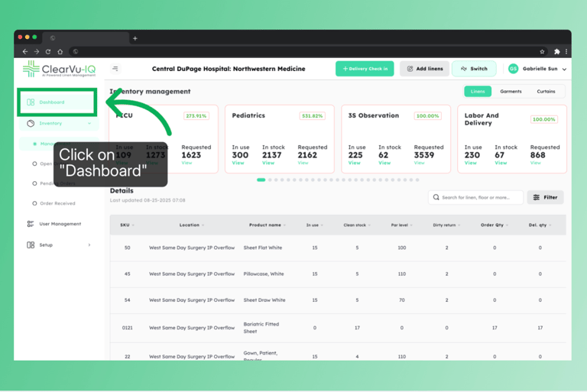Click the browser home icon
587x392 pixels.
coord(60,52)
